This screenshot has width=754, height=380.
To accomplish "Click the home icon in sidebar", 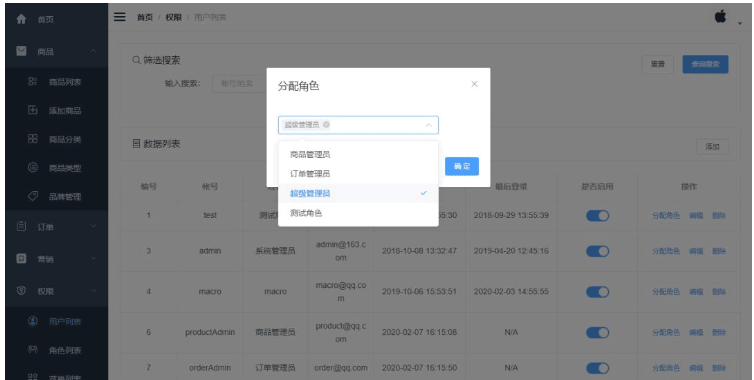I will coord(21,19).
